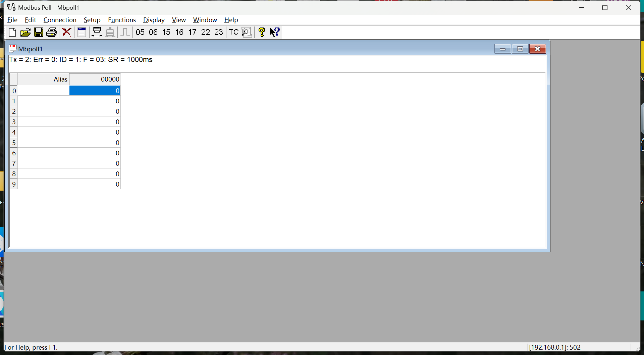
Task: Open function 05 write single coil
Action: tap(140, 32)
